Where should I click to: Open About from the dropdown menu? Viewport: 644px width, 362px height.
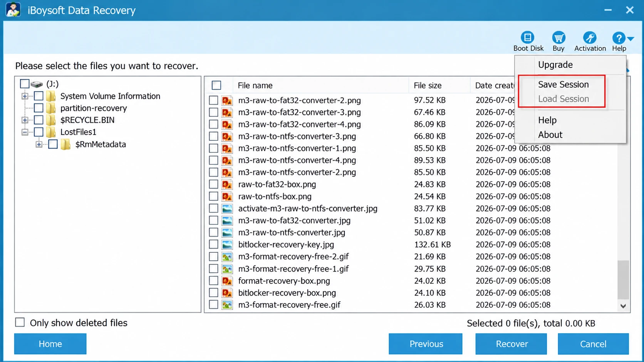click(x=550, y=135)
